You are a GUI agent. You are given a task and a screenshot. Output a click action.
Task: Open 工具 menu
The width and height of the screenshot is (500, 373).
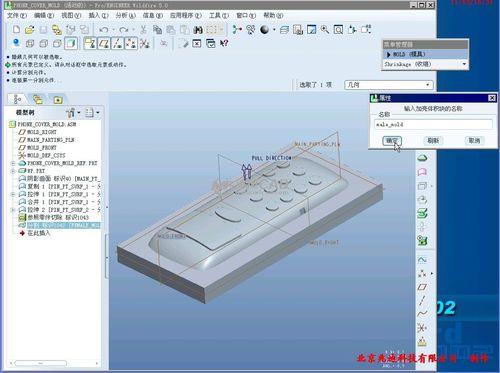click(x=219, y=15)
